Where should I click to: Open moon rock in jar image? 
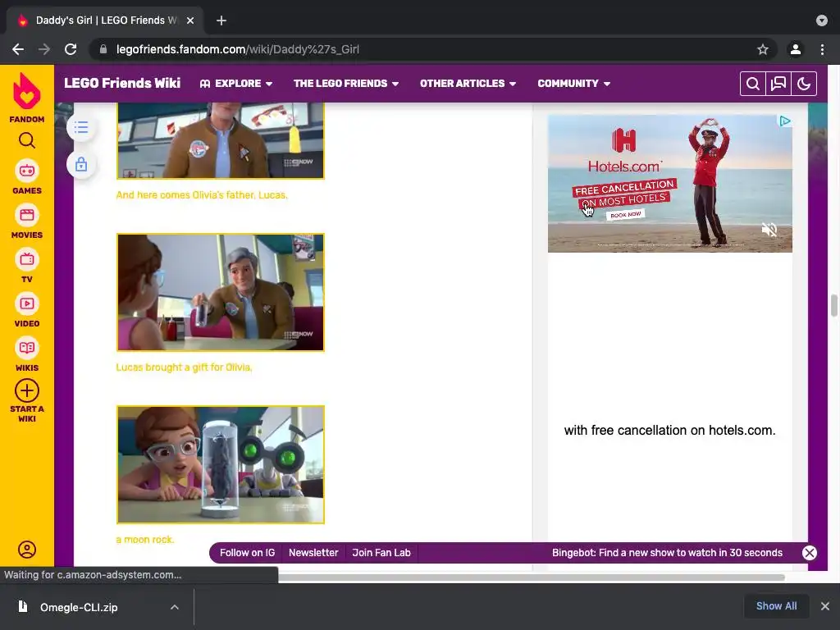(x=221, y=464)
